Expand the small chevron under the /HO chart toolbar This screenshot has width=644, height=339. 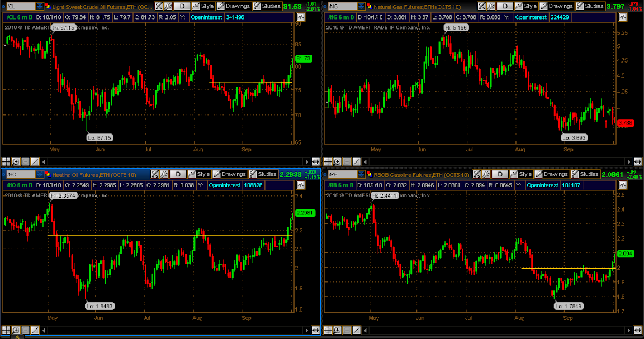click(x=18, y=337)
